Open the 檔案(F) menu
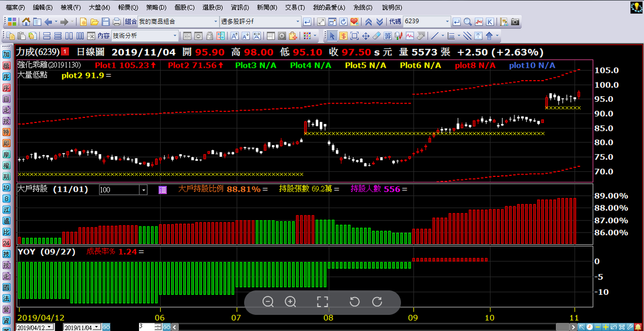 [16, 8]
